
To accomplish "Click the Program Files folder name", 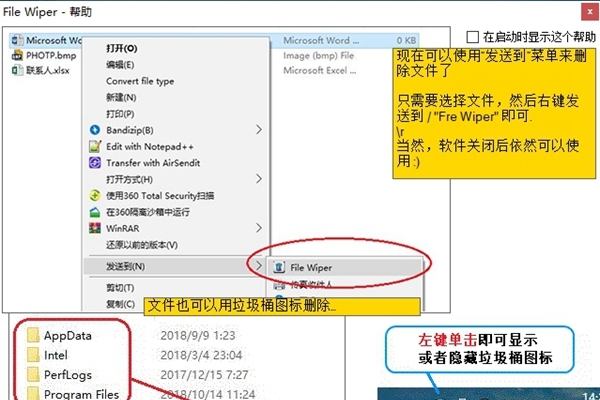I will coord(82,394).
